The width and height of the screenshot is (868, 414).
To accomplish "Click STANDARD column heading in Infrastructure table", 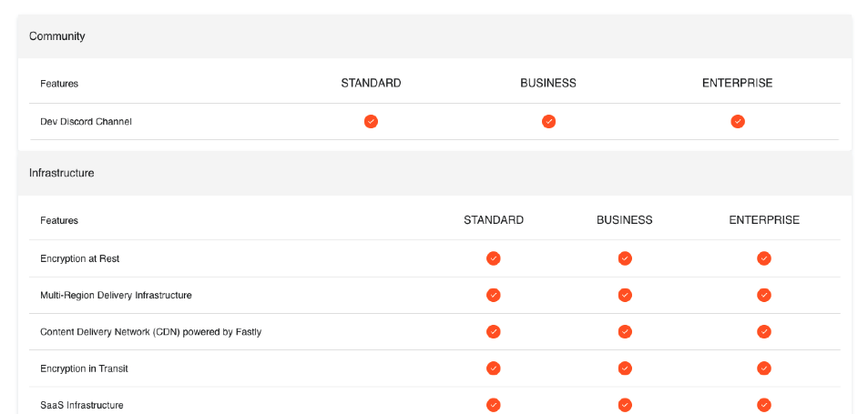I will tap(494, 220).
